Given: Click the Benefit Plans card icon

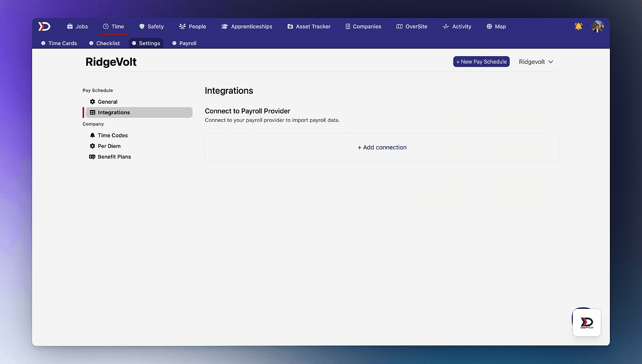Looking at the screenshot, I should (92, 157).
